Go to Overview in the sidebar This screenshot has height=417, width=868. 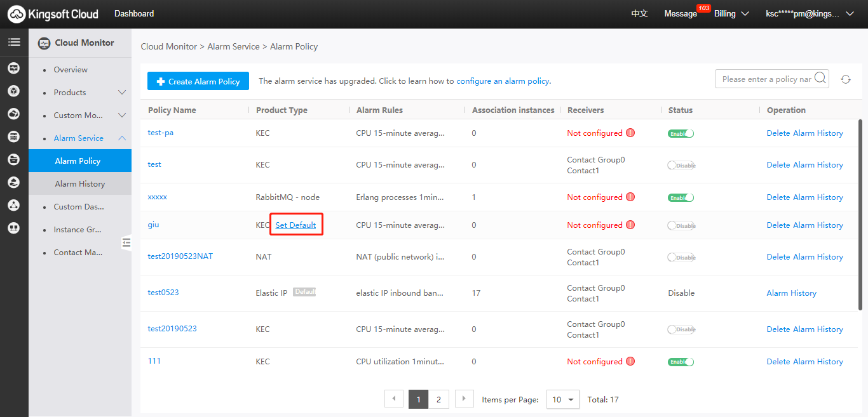(71, 70)
